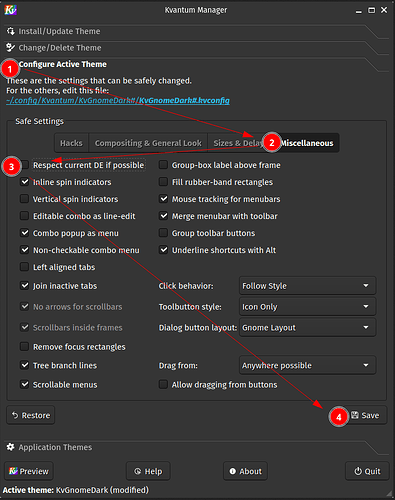
Task: Click the power icon on Quit button
Action: pos(358,471)
